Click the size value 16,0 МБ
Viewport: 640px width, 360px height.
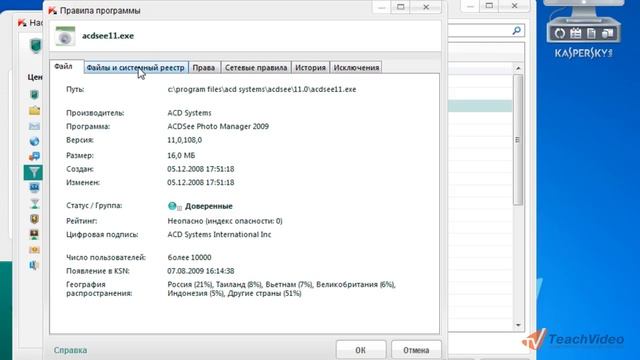181,156
